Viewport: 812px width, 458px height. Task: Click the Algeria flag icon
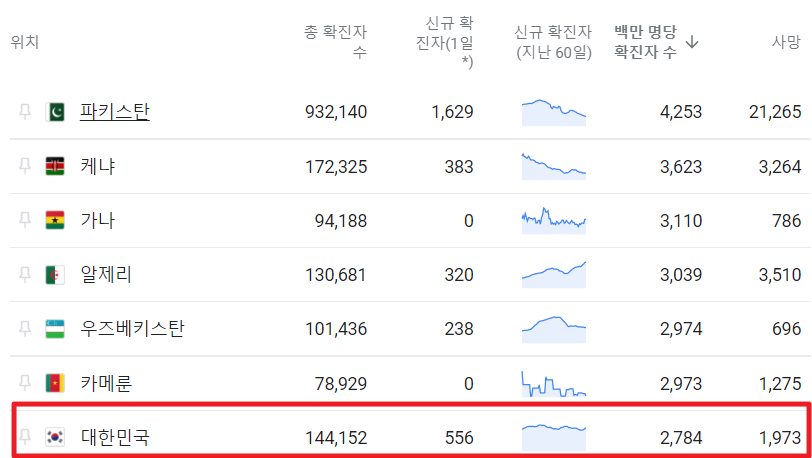point(55,275)
